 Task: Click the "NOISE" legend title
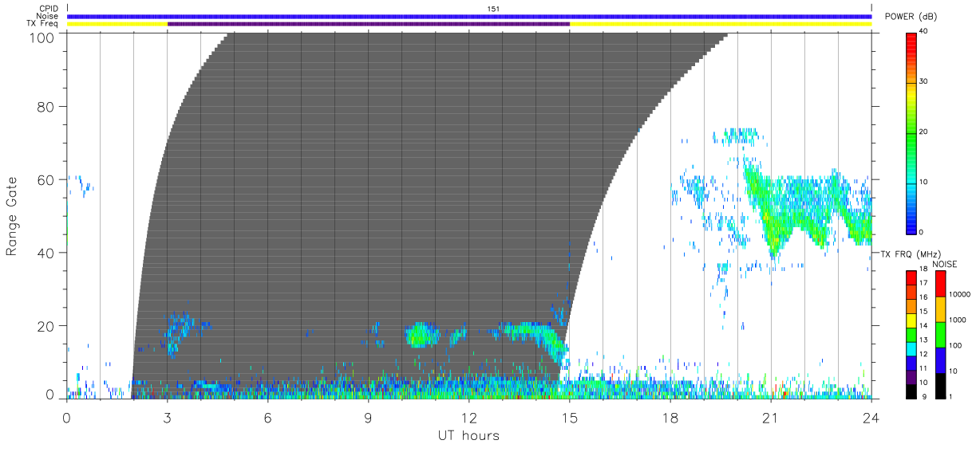point(944,264)
